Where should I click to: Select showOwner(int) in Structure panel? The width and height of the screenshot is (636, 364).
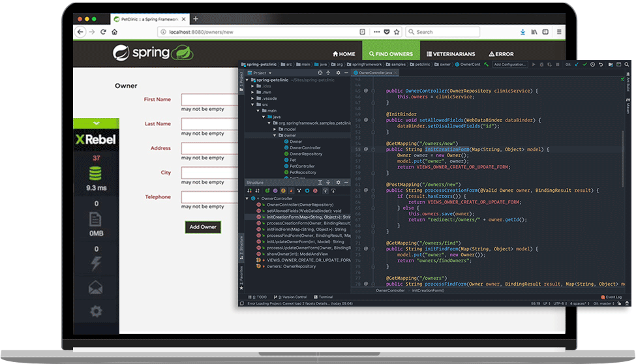pyautogui.click(x=297, y=254)
